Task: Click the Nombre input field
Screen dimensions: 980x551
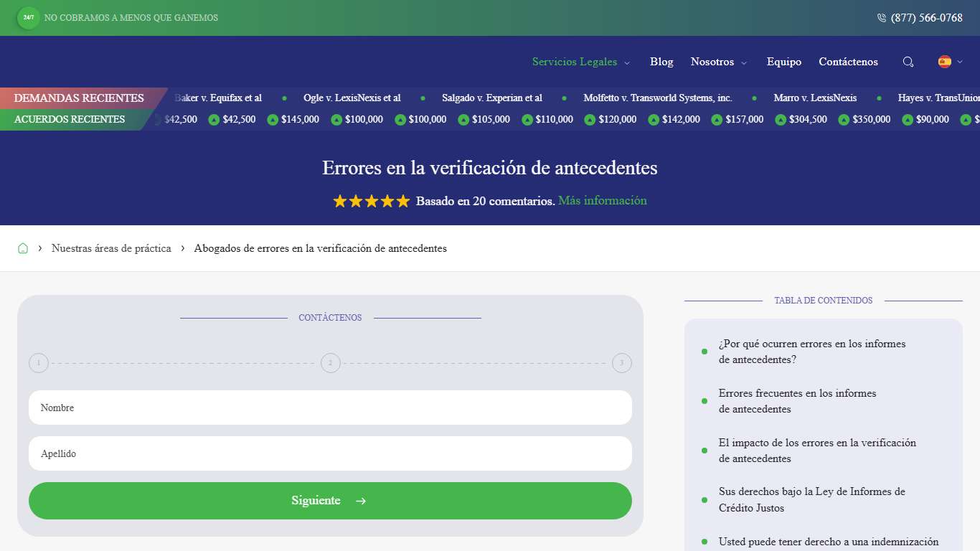Action: tap(330, 408)
